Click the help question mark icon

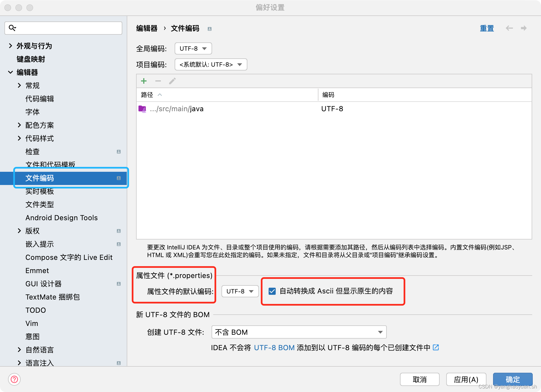click(x=14, y=379)
